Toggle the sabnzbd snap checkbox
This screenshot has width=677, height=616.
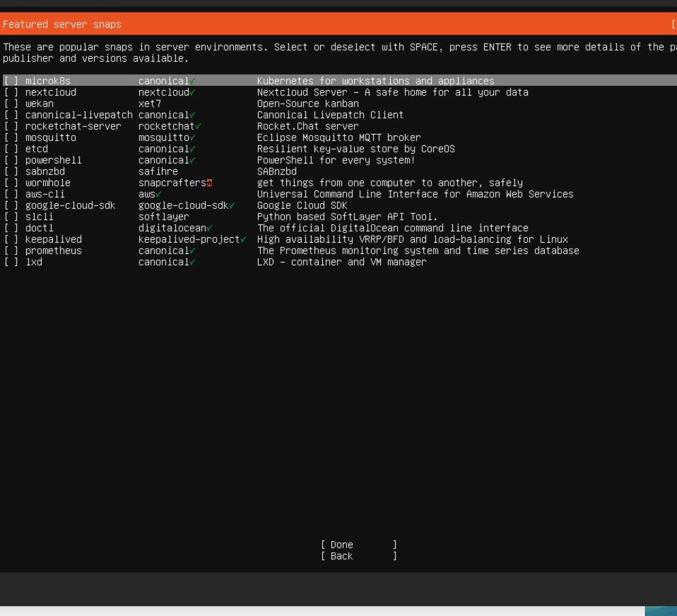tap(11, 172)
